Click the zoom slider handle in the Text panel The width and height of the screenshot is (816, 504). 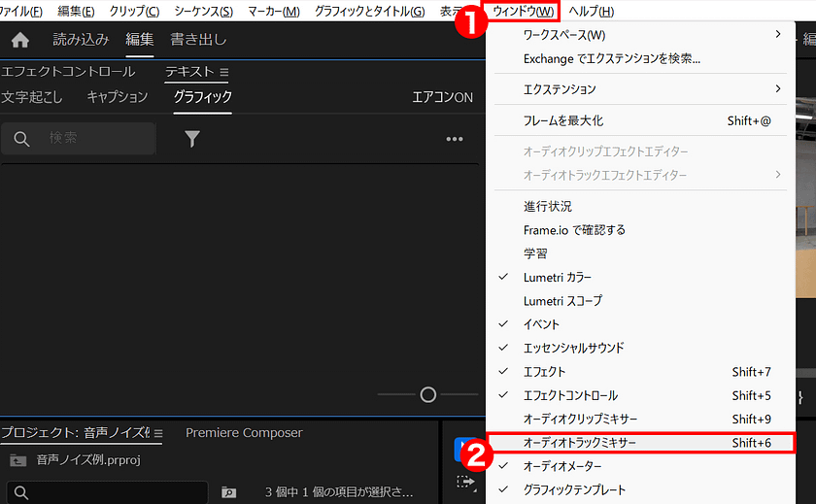[428, 394]
